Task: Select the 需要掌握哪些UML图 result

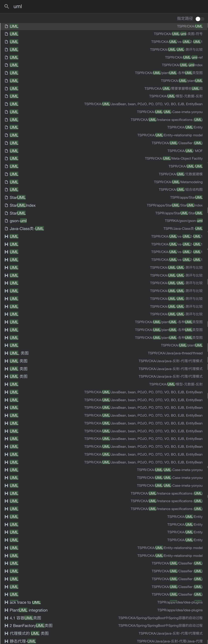Action: 104,88
